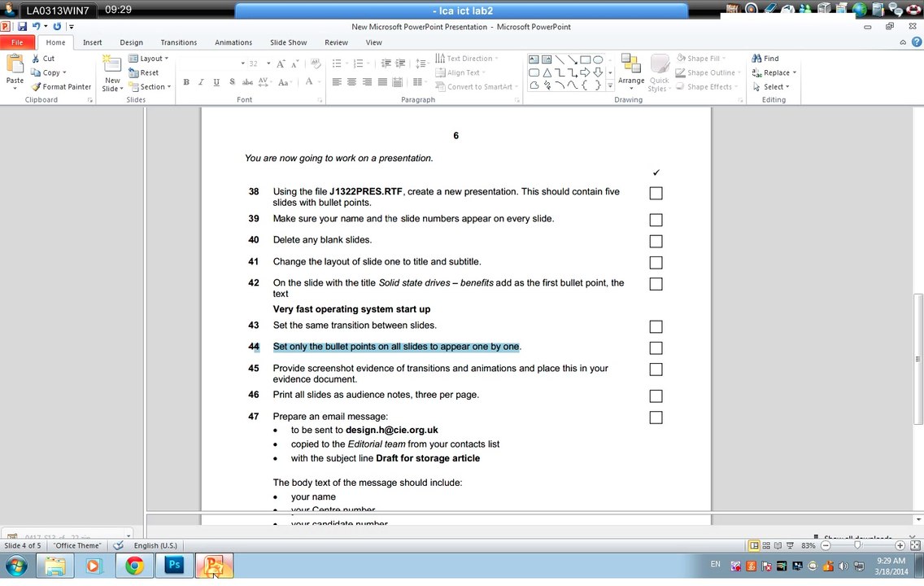Switch to the Transitions tab
Screen dimensions: 924x586
(x=179, y=42)
